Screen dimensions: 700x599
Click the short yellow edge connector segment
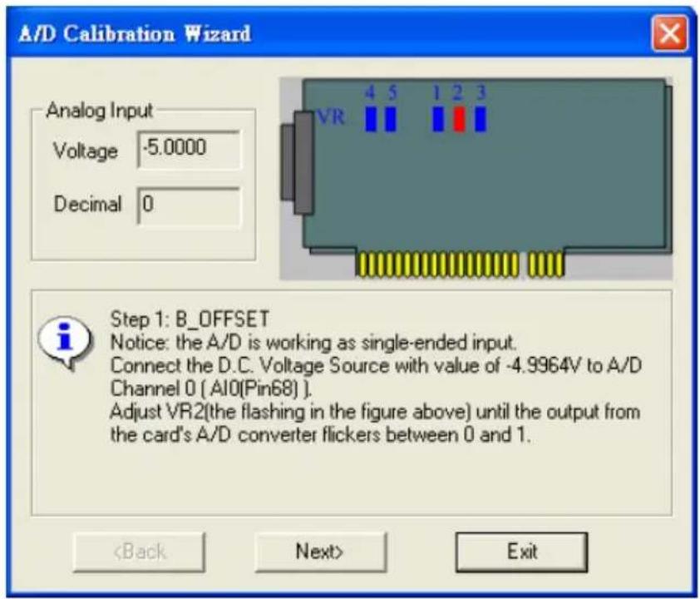click(x=545, y=265)
